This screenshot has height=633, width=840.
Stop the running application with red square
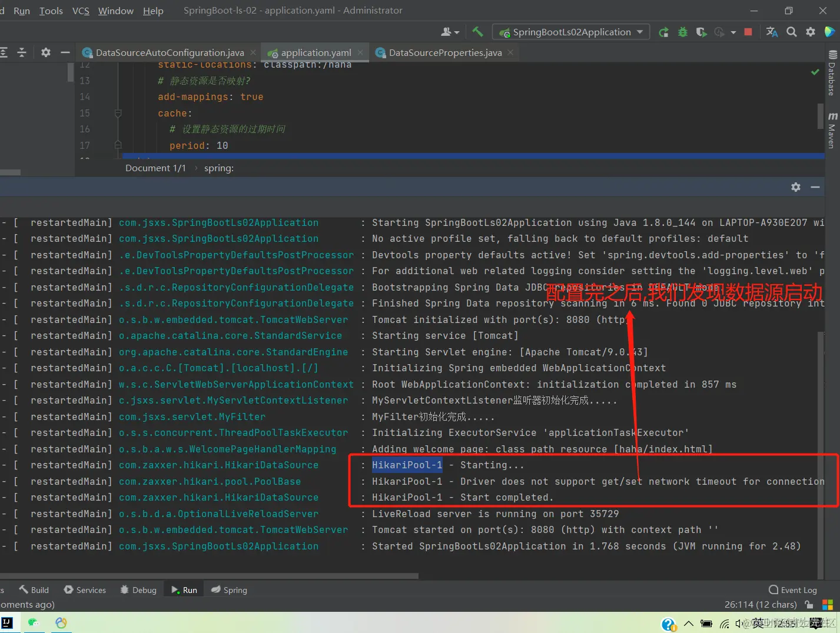pyautogui.click(x=748, y=32)
